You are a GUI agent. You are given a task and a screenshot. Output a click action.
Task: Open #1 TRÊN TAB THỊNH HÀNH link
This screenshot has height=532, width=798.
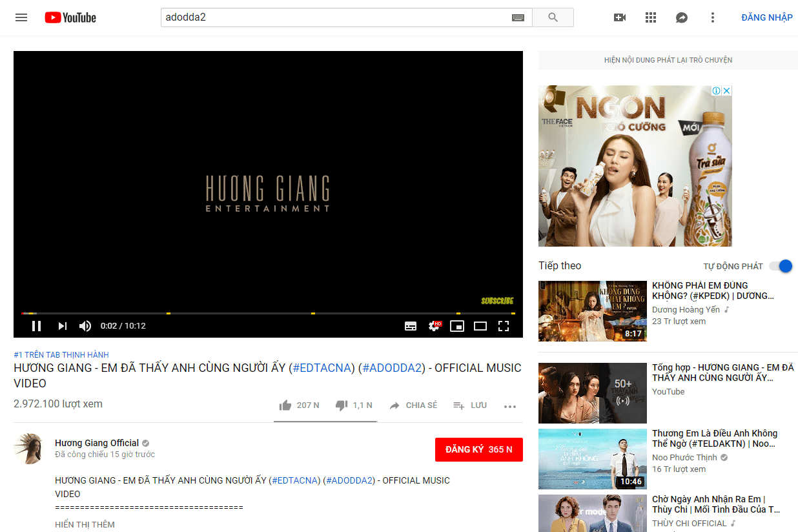pos(61,355)
